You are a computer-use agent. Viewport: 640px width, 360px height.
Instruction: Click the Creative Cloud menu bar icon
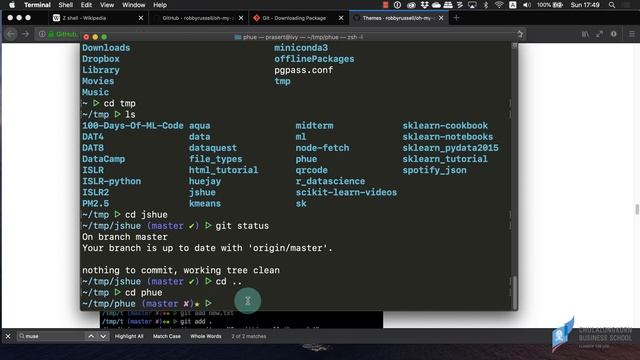(x=411, y=5)
